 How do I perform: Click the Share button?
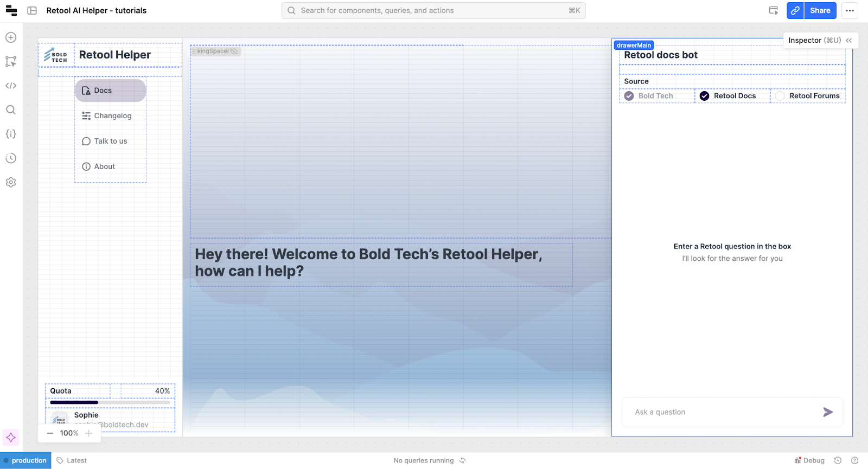820,11
